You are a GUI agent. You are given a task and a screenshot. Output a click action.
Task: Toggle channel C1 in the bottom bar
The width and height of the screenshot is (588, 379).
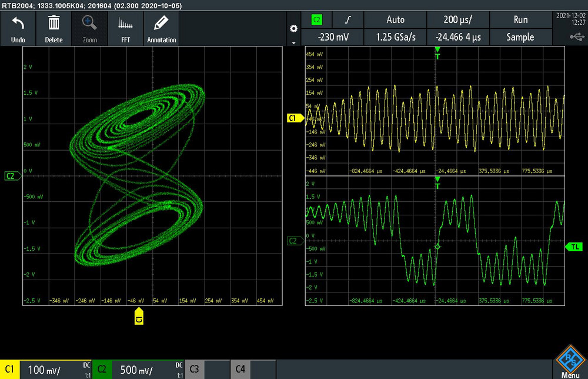click(x=10, y=370)
